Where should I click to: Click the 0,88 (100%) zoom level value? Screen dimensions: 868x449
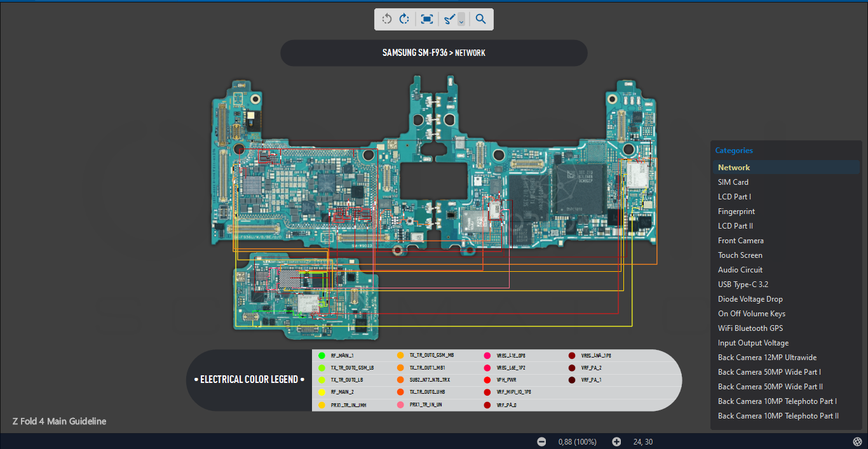[577, 441]
